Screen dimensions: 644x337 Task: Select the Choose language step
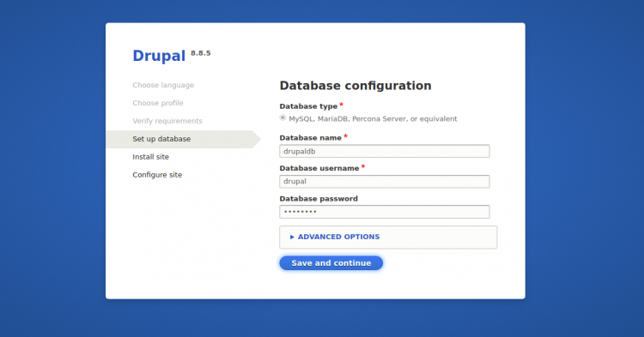(x=163, y=85)
